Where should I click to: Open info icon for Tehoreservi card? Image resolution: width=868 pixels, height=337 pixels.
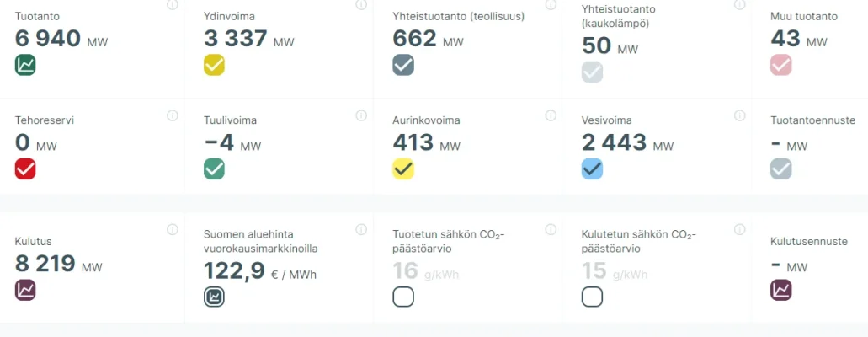[173, 115]
